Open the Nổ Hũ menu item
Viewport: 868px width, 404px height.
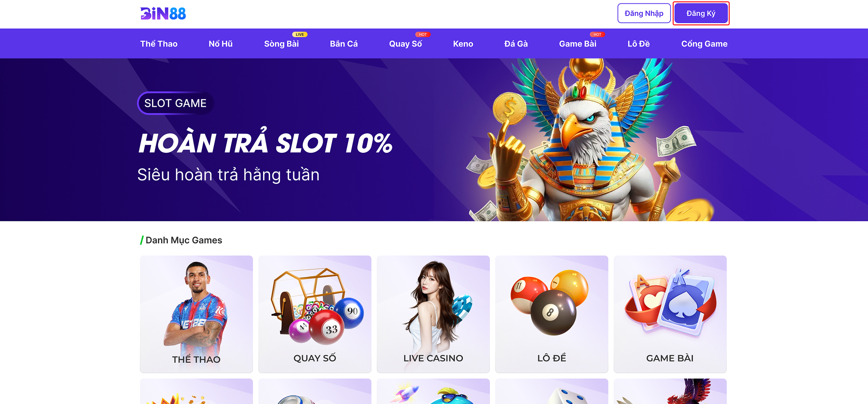tap(221, 44)
